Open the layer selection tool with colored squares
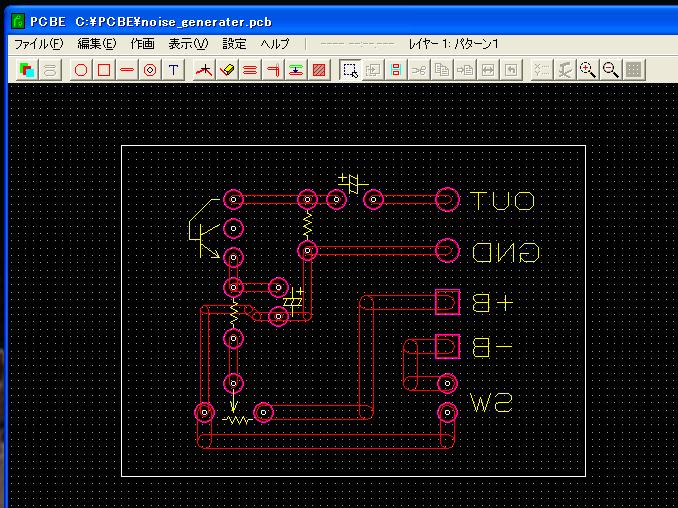Image resolution: width=678 pixels, height=508 pixels. tap(27, 70)
